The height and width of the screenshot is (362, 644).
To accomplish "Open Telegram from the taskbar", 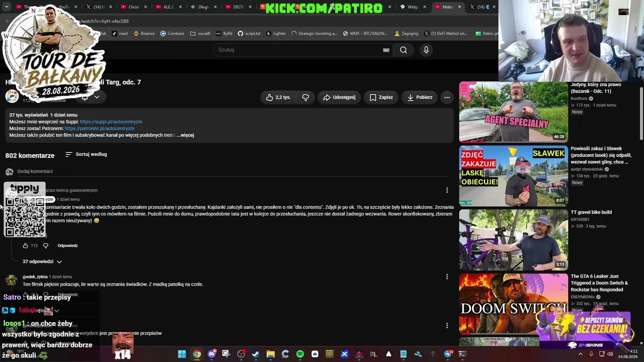I will [x=448, y=354].
